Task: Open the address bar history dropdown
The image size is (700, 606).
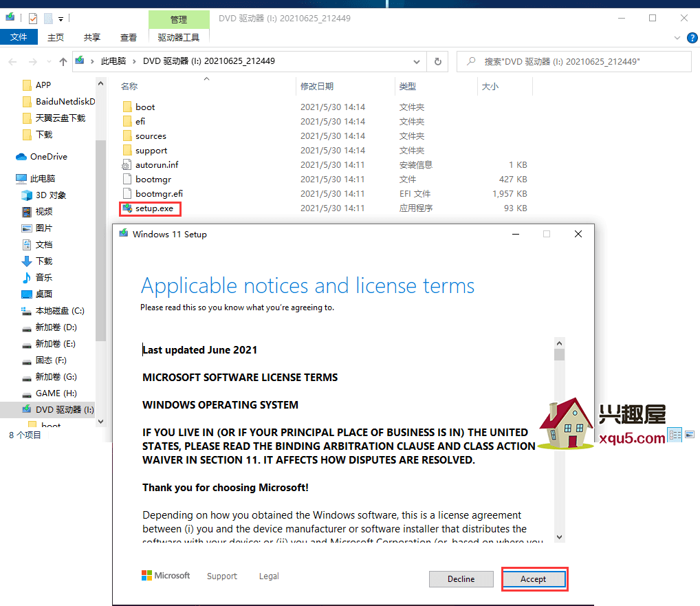Action: (417, 62)
